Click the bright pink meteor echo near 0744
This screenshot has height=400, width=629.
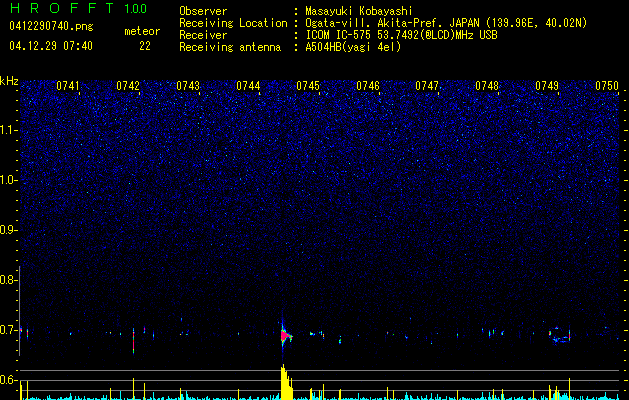[285, 335]
